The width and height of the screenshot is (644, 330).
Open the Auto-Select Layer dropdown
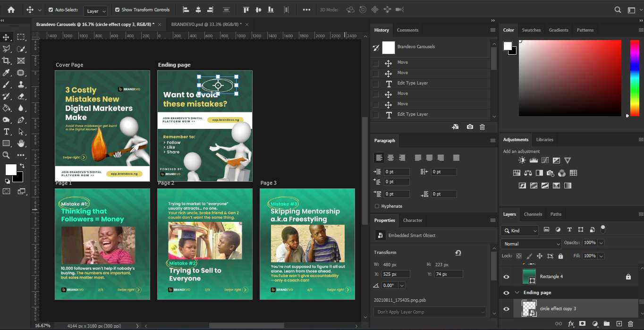96,11
